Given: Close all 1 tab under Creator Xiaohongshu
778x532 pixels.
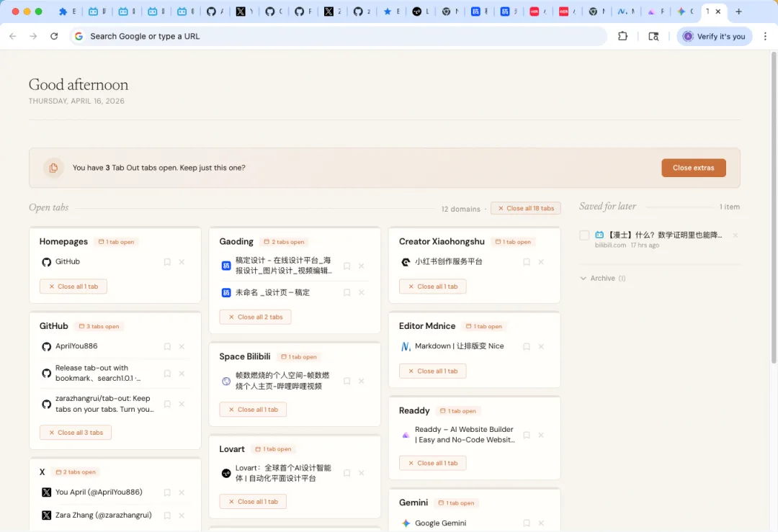Looking at the screenshot, I should 433,287.
